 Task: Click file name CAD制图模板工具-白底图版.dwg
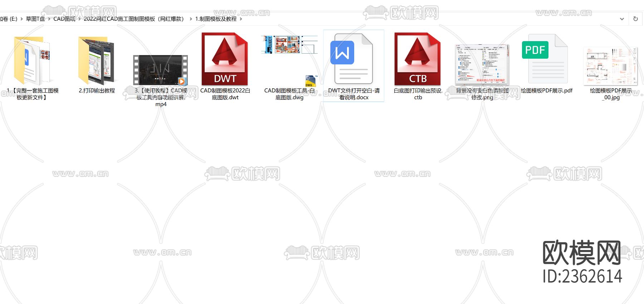[289, 94]
